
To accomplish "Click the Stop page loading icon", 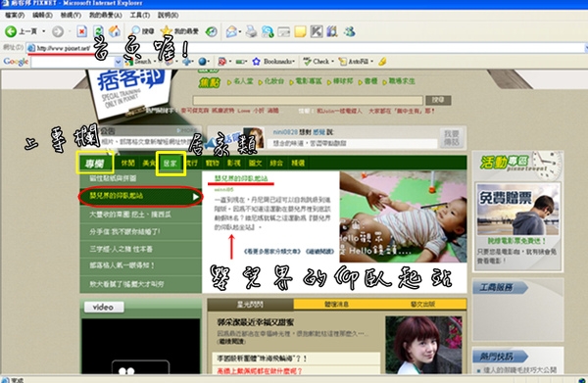I will pyautogui.click(x=81, y=31).
